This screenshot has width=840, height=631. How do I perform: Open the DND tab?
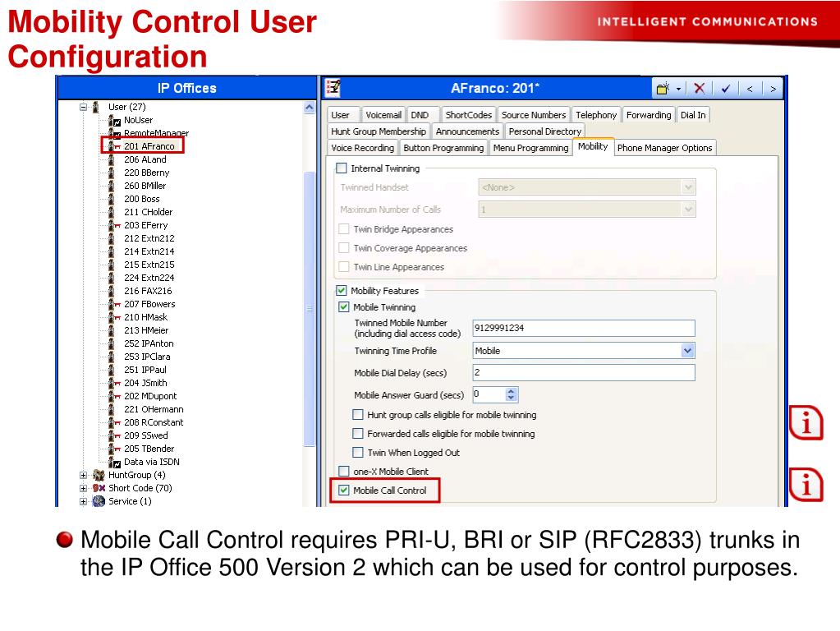(420, 115)
